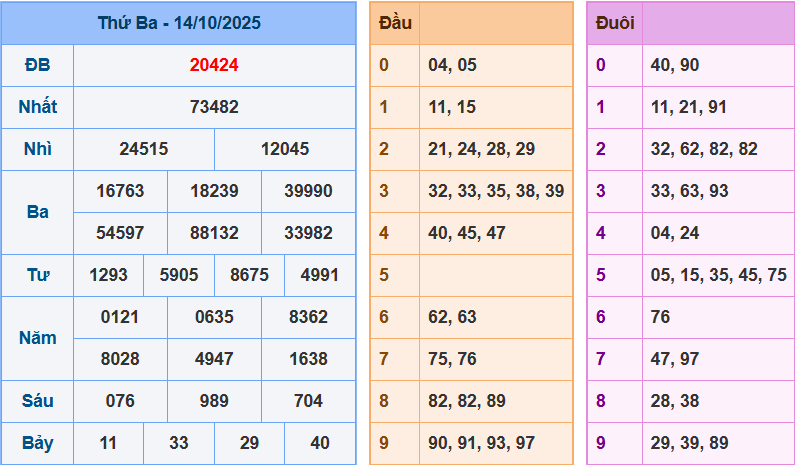Click the Đầu column header

[394, 22]
